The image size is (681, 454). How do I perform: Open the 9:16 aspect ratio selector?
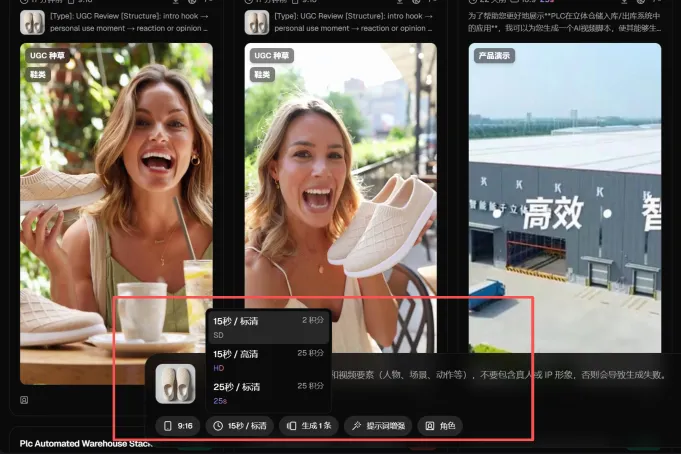pyautogui.click(x=178, y=425)
